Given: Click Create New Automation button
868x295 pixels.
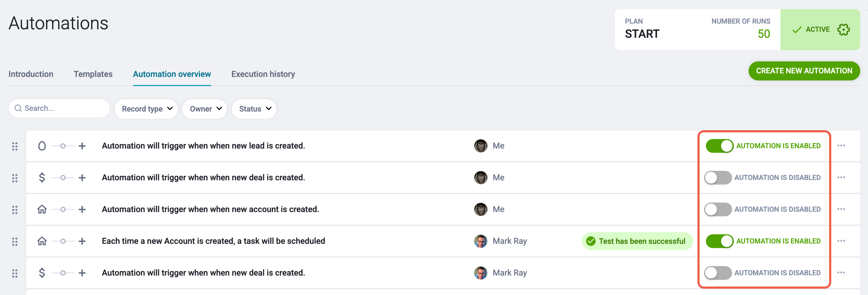Looking at the screenshot, I should point(804,71).
